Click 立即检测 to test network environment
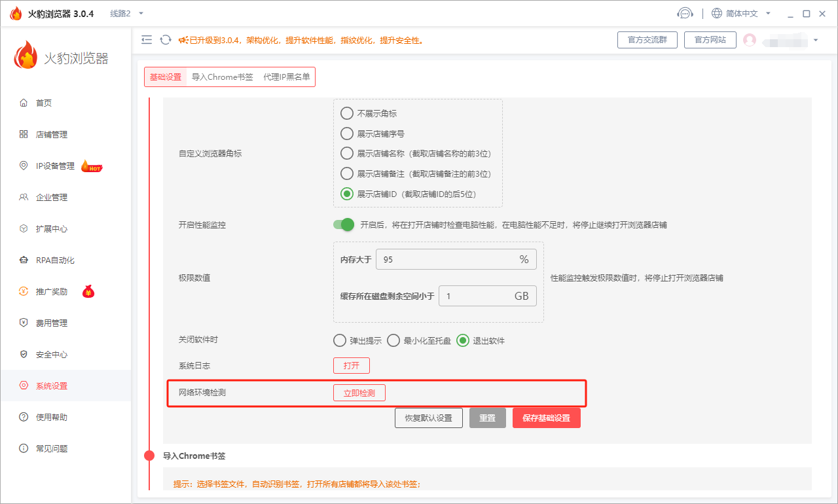Viewport: 838px width, 504px height. (359, 392)
